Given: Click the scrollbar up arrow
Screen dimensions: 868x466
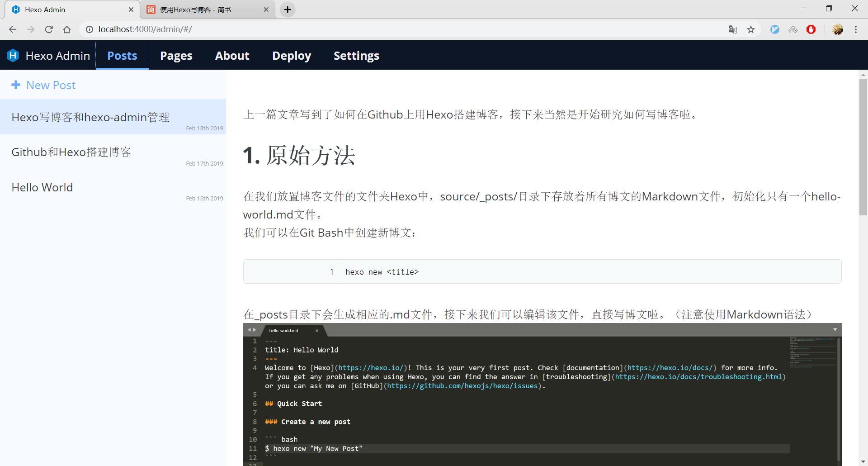Looking at the screenshot, I should click(x=863, y=74).
